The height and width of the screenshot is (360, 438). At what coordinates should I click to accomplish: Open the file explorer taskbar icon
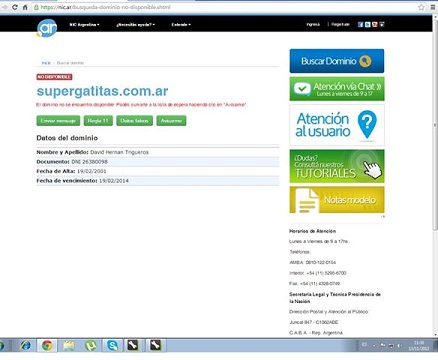click(69, 346)
